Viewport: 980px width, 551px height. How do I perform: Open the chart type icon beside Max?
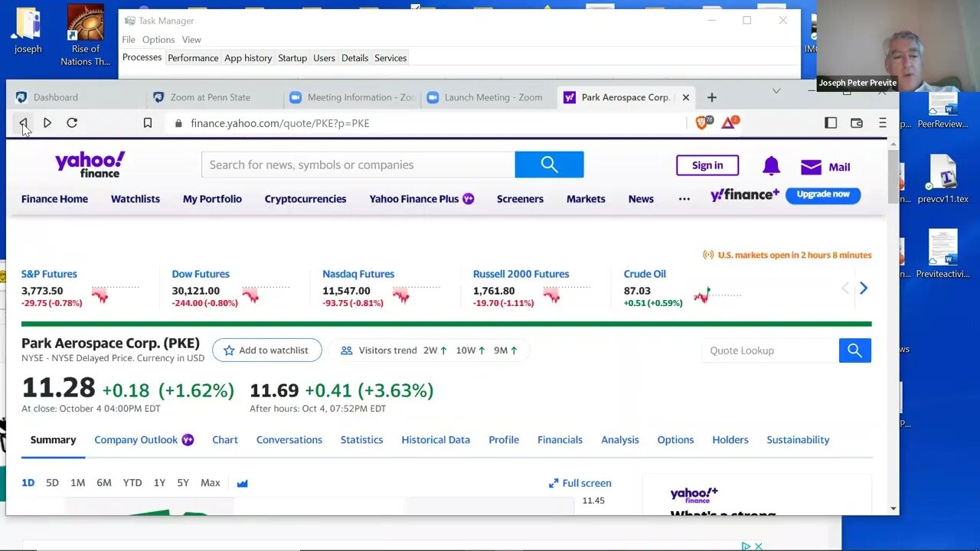coord(243,483)
